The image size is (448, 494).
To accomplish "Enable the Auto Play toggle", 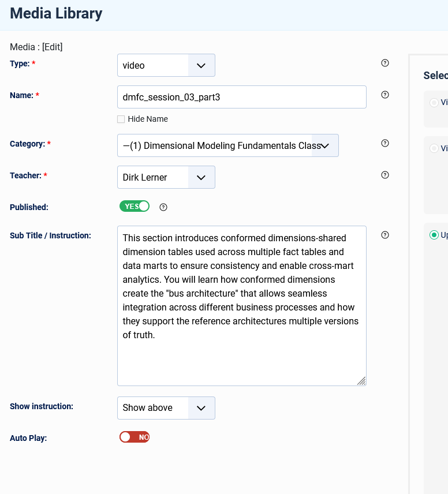I will [135, 437].
